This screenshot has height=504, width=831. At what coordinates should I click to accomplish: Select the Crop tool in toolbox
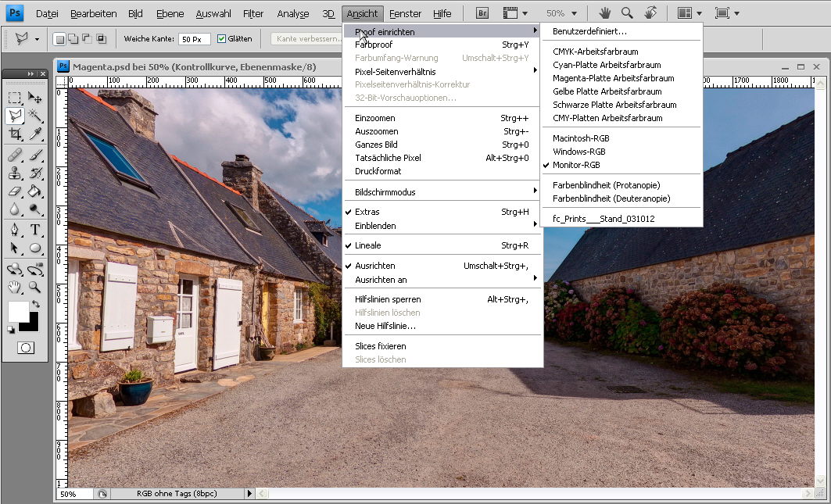click(x=15, y=134)
